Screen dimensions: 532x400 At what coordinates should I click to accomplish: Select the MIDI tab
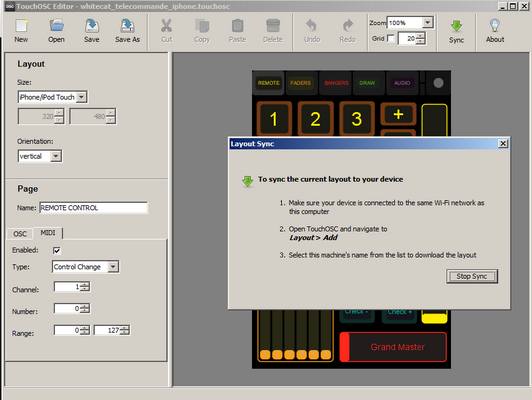pos(48,233)
